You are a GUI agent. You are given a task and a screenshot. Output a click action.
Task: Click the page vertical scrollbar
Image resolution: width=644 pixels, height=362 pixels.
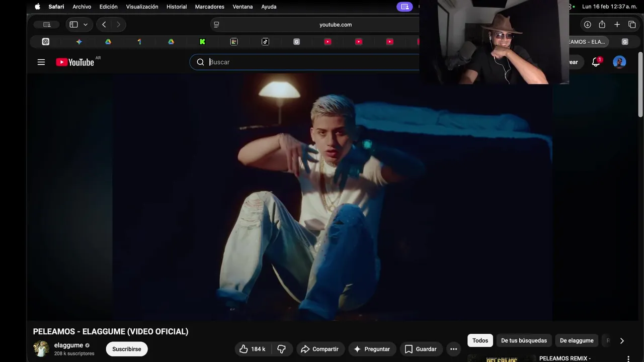pyautogui.click(x=640, y=84)
